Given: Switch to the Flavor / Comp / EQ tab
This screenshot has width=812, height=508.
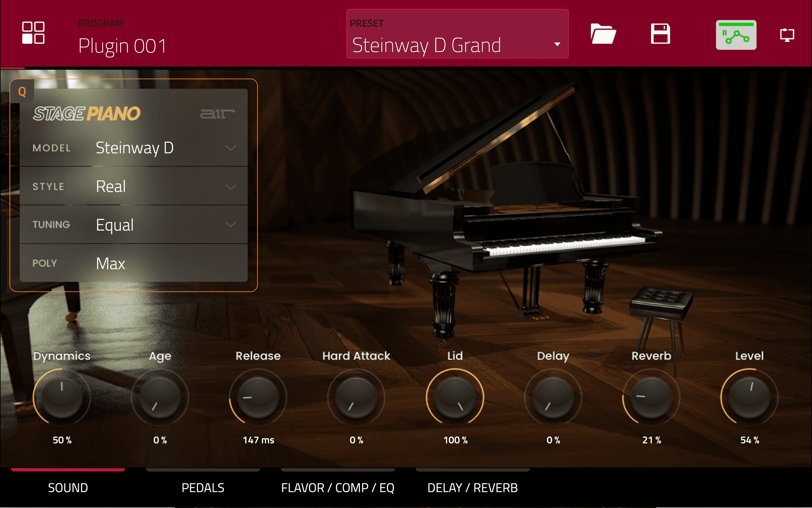Looking at the screenshot, I should click(x=337, y=487).
